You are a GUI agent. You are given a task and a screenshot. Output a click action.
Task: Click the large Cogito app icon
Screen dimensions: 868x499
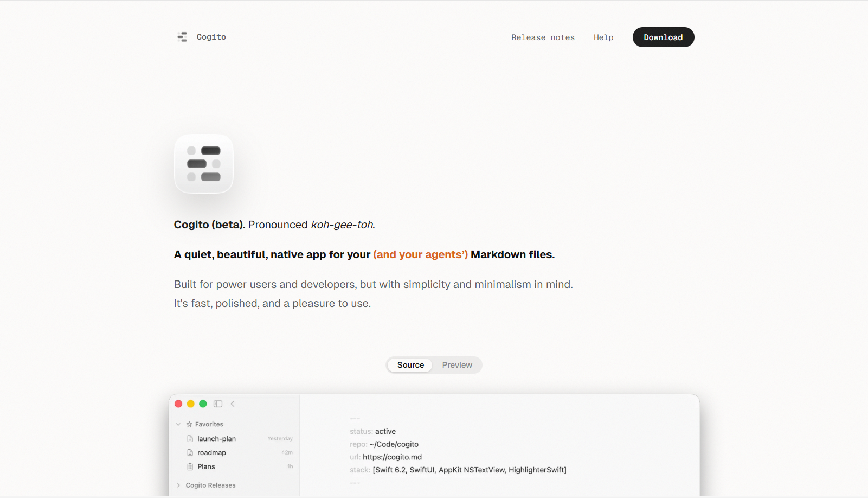tap(204, 164)
